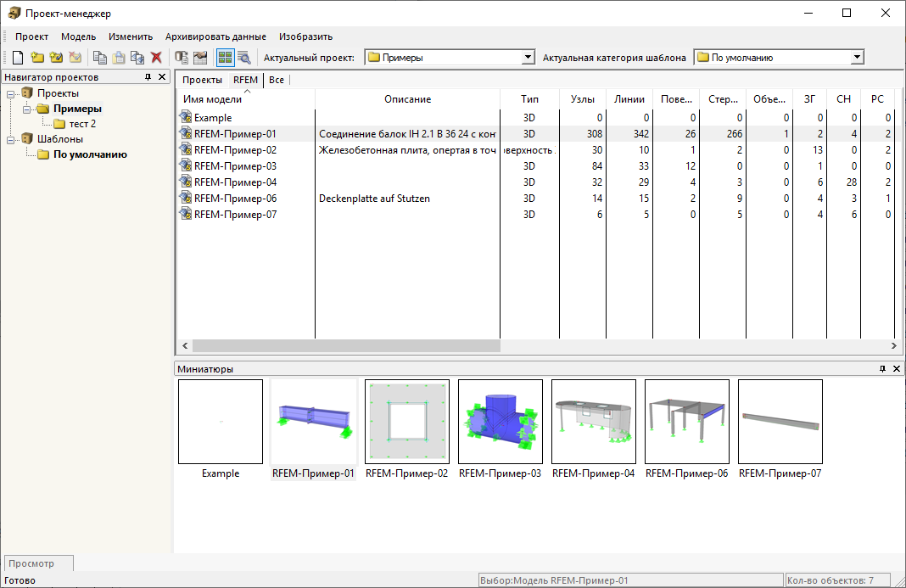Pin the Миниатюры panel
Viewport: 906px width, 588px height.
pyautogui.click(x=882, y=369)
